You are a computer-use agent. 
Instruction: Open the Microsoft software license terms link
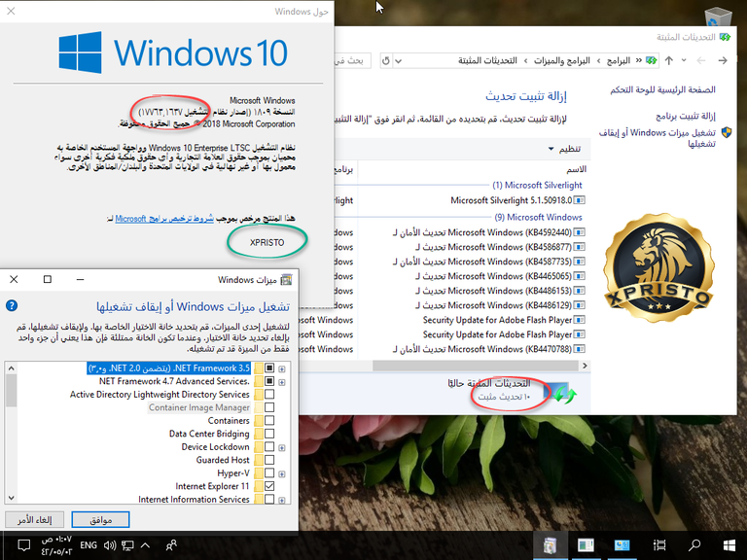pos(164,219)
